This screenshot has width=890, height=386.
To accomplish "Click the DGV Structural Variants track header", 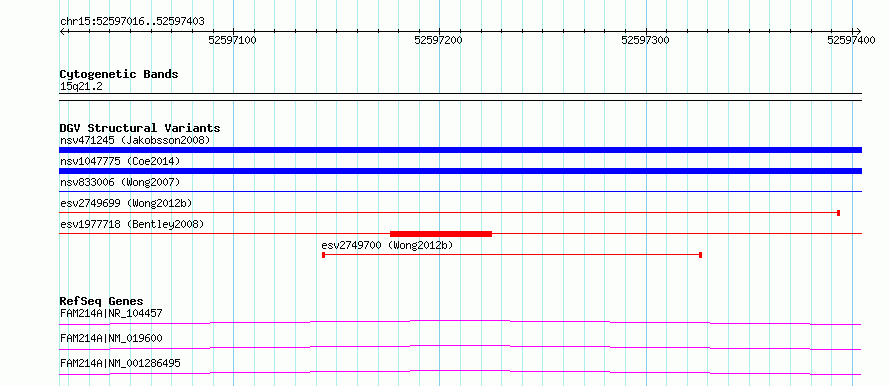I will pyautogui.click(x=140, y=128).
